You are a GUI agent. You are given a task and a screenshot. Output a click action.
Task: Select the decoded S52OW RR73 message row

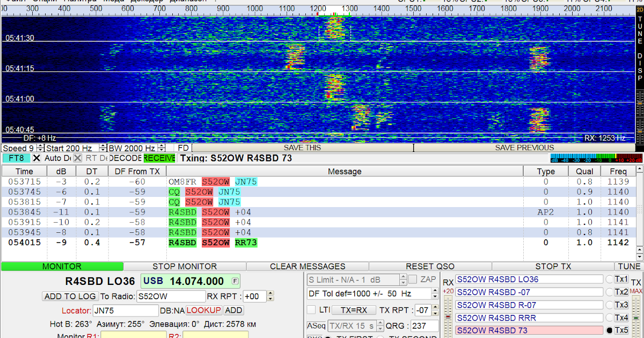tap(215, 243)
